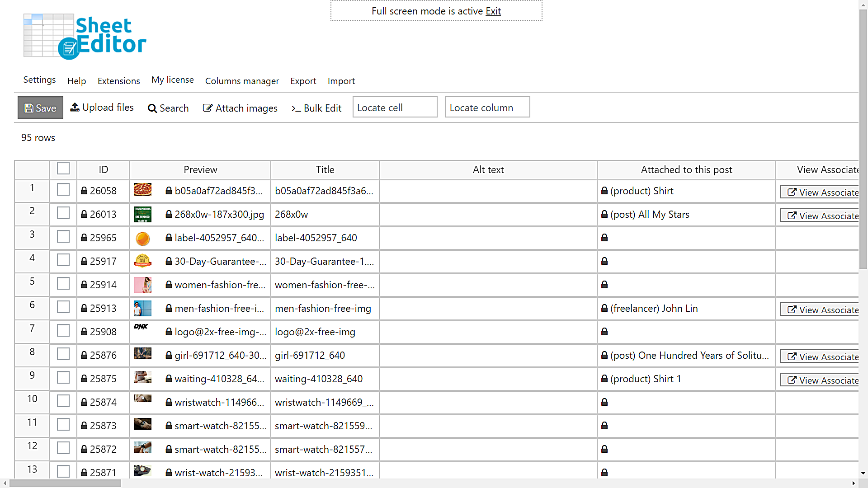868x488 pixels.
Task: Click the Search magnifier icon
Action: point(152,108)
